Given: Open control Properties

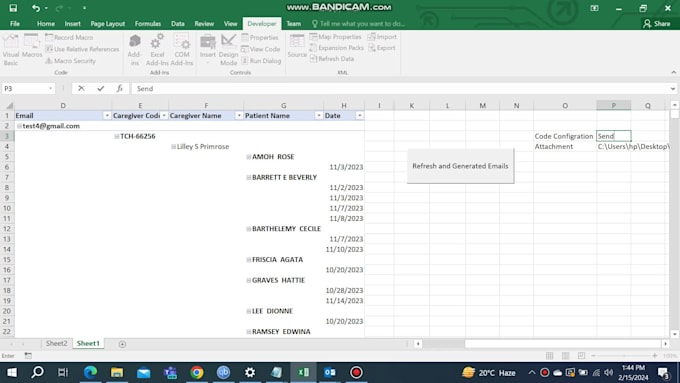Looking at the screenshot, I should coord(260,37).
